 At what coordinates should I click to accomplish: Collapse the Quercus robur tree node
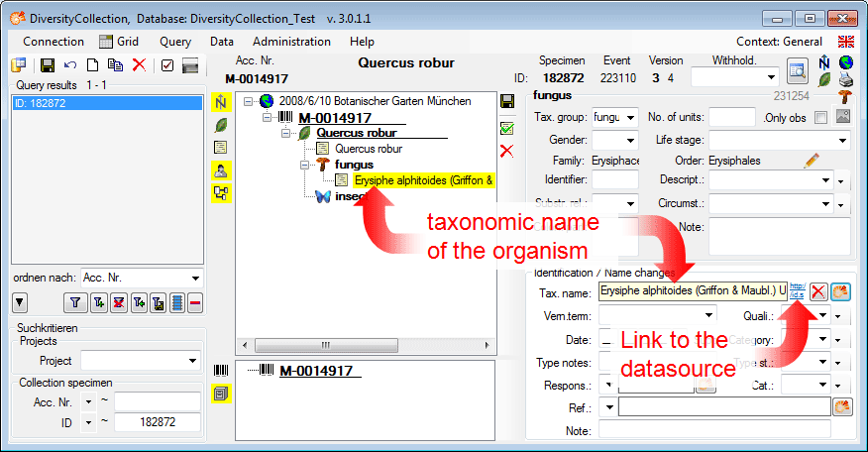(288, 133)
